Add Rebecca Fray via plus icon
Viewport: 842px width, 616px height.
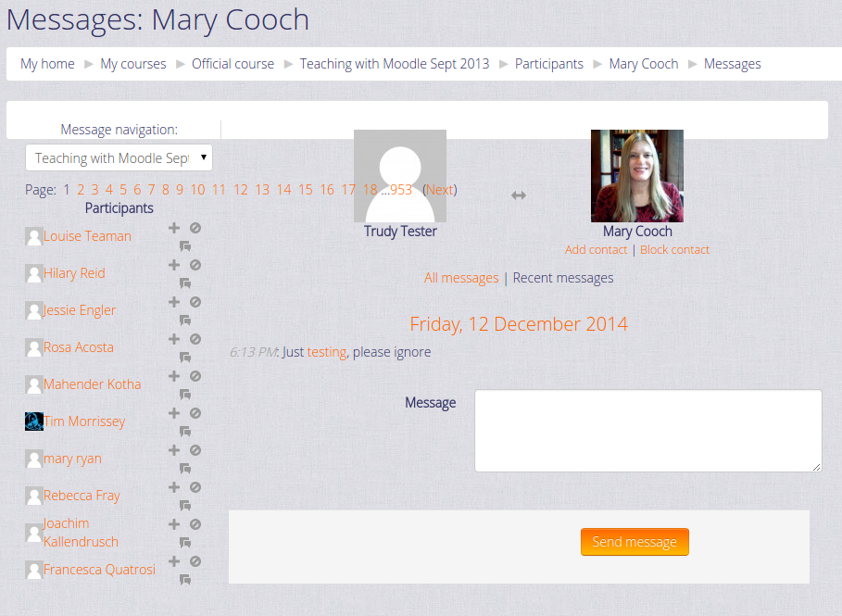pos(174,487)
